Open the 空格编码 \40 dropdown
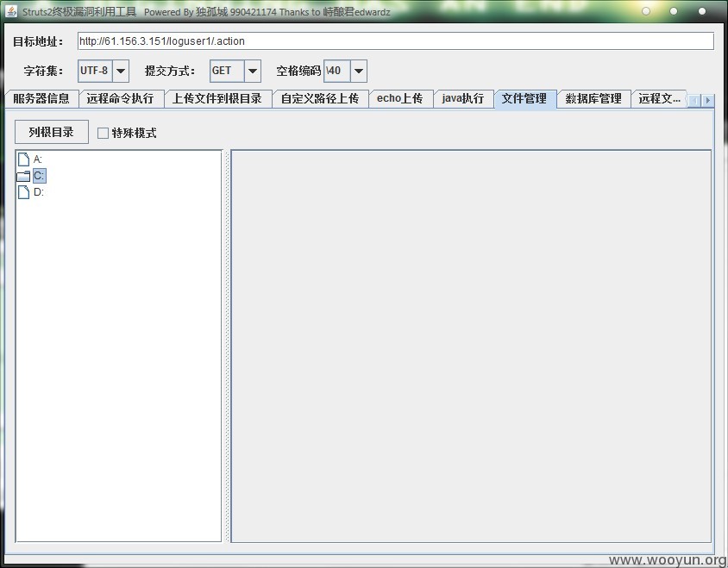The image size is (728, 568). (x=359, y=71)
